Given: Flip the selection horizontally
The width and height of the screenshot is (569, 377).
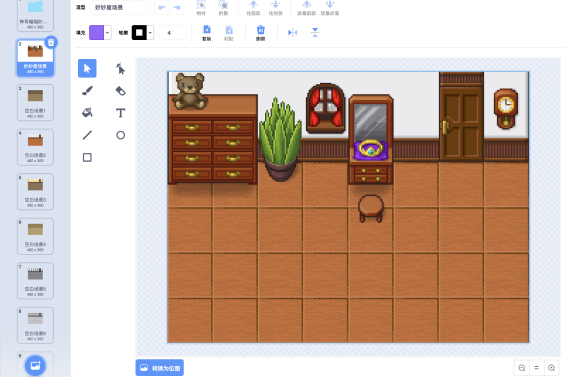Looking at the screenshot, I should tap(292, 33).
